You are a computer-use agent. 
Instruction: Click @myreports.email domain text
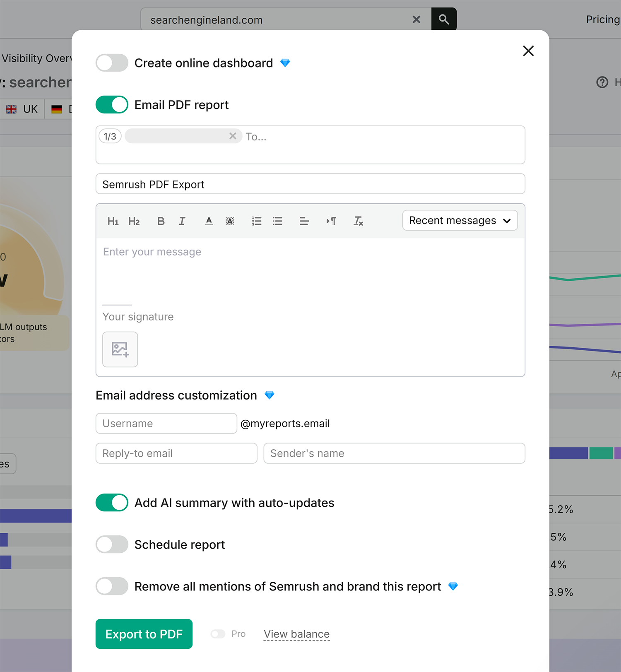tap(285, 424)
